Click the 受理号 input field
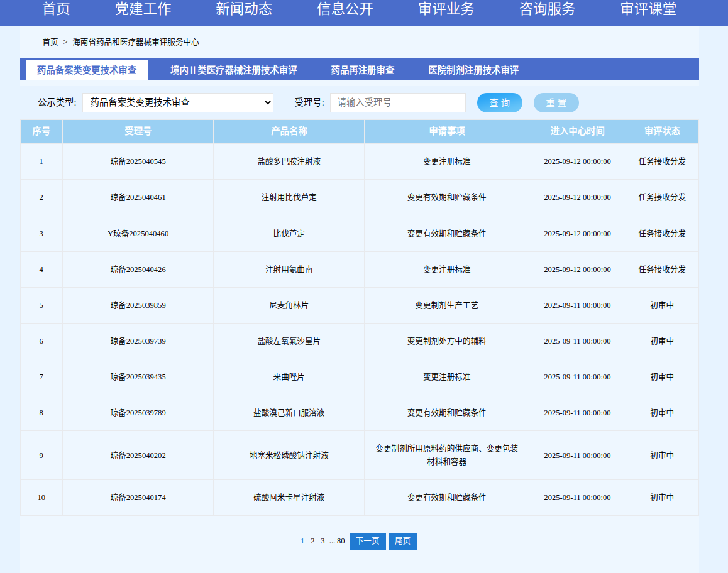 point(397,102)
